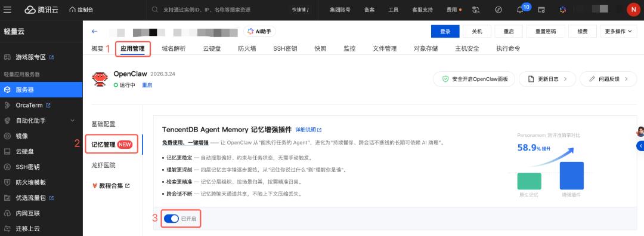Toggle the 已开启 memory plugin switch

click(171, 219)
